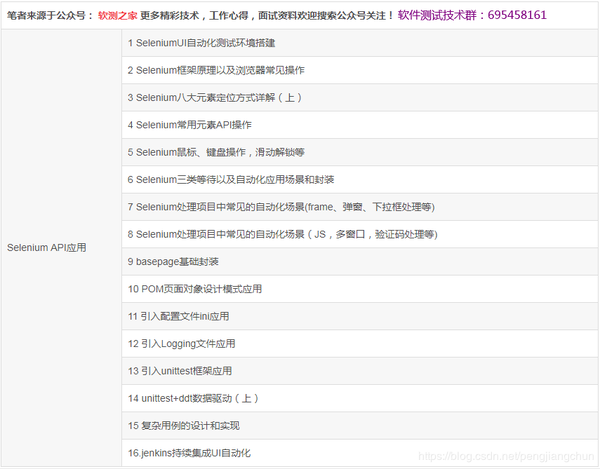Image resolution: width=600 pixels, height=469 pixels.
Task: Open row 2 Selenium框架原理以及浏览器常见操作
Action: pos(360,70)
